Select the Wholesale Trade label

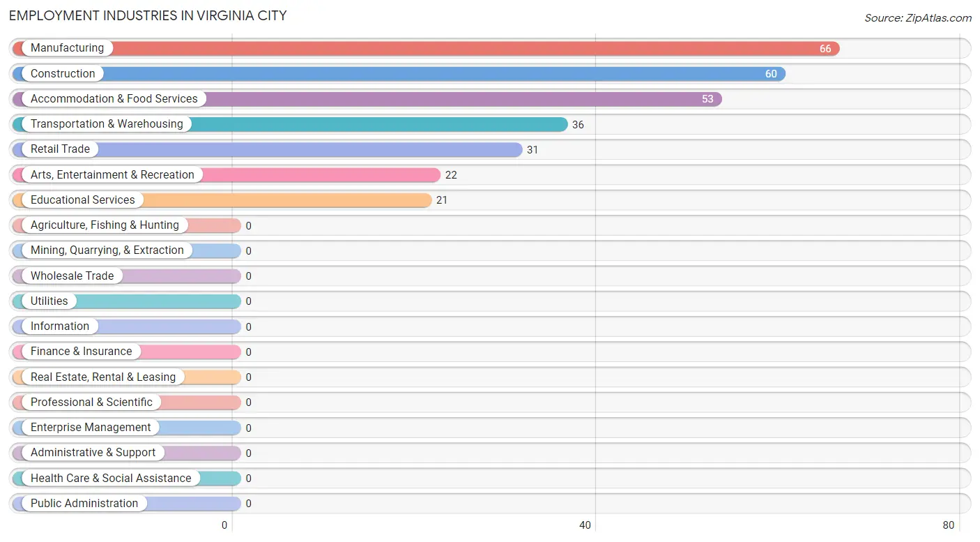click(72, 276)
